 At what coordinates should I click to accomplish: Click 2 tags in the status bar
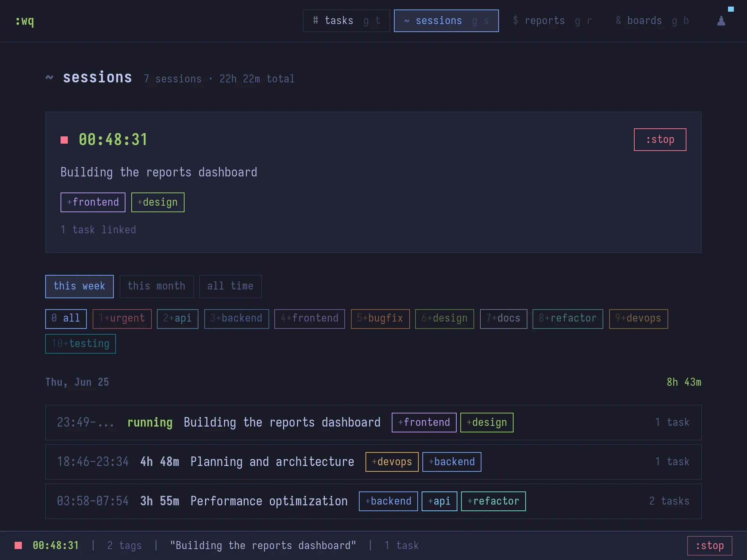tap(124, 546)
